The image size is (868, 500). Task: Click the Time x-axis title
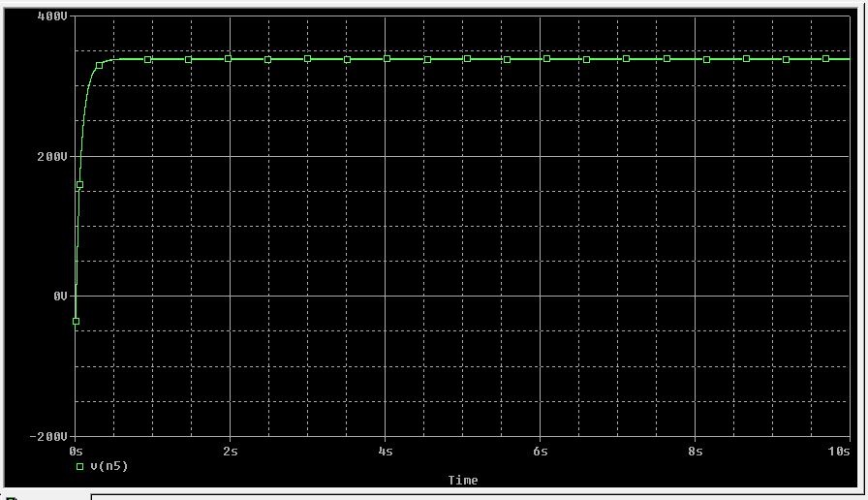click(462, 480)
